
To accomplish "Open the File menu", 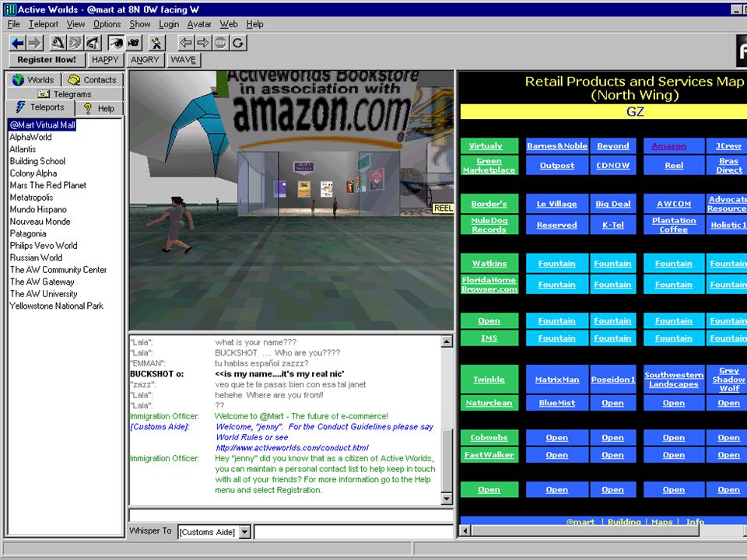I will pyautogui.click(x=14, y=24).
